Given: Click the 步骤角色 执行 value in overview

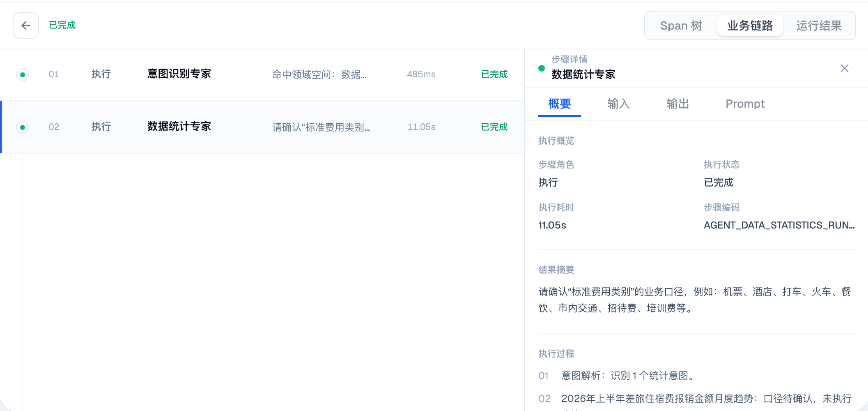Looking at the screenshot, I should 548,182.
